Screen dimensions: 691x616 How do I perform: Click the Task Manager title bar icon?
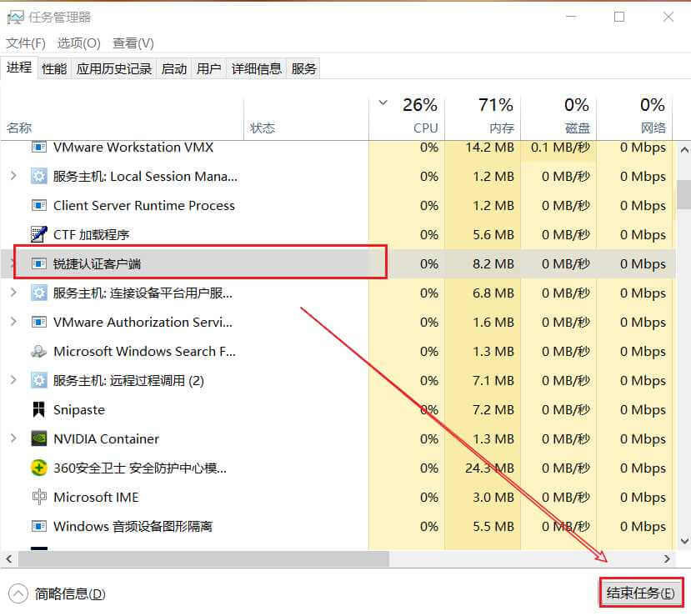point(16,17)
